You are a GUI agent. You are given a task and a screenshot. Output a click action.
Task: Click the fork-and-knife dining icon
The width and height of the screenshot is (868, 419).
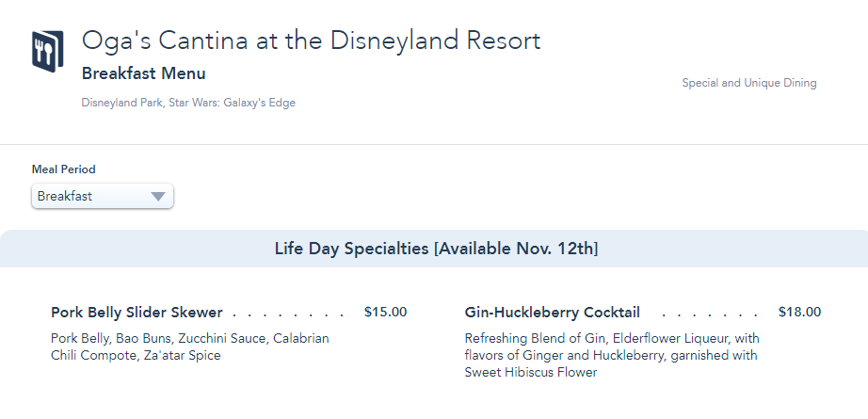(47, 50)
